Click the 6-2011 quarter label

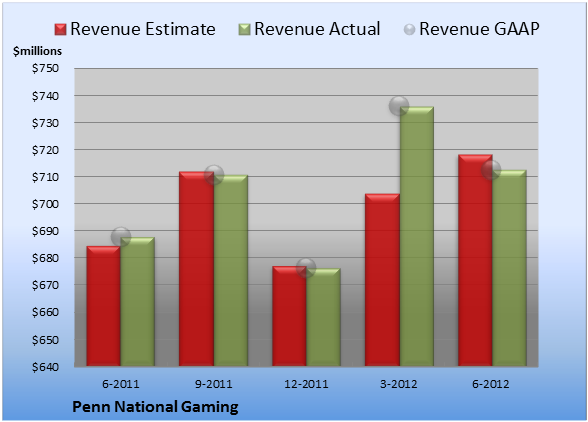point(121,384)
